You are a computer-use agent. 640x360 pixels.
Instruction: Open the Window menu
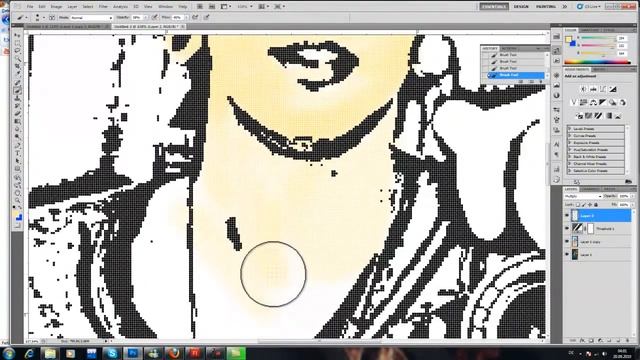tap(165, 7)
